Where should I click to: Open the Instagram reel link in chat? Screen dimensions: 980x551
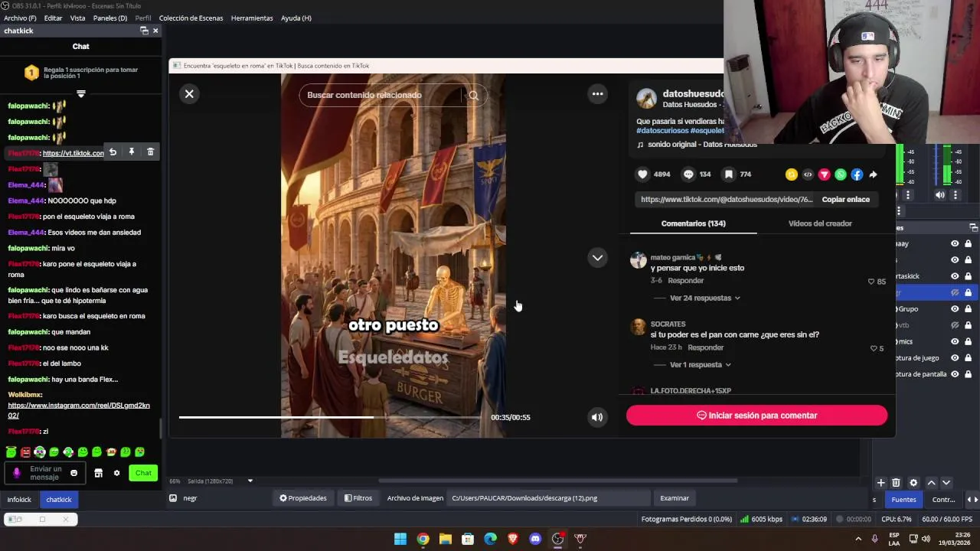[x=79, y=410]
